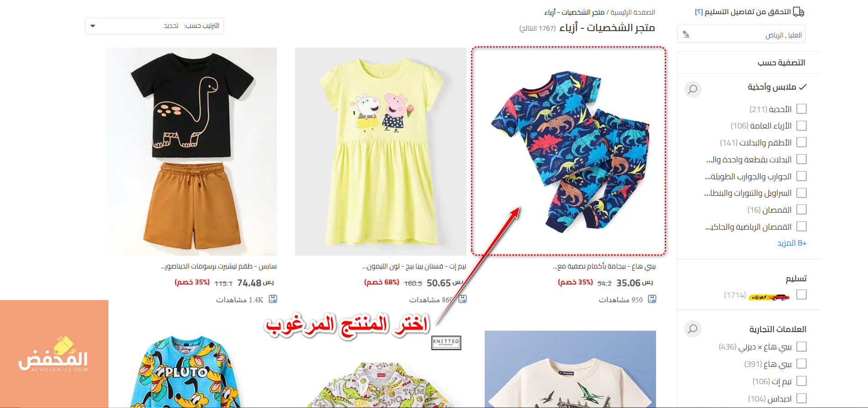Check the الأحذية (211) filter checkbox
Viewport: 868px width, 408px height.
(x=801, y=109)
